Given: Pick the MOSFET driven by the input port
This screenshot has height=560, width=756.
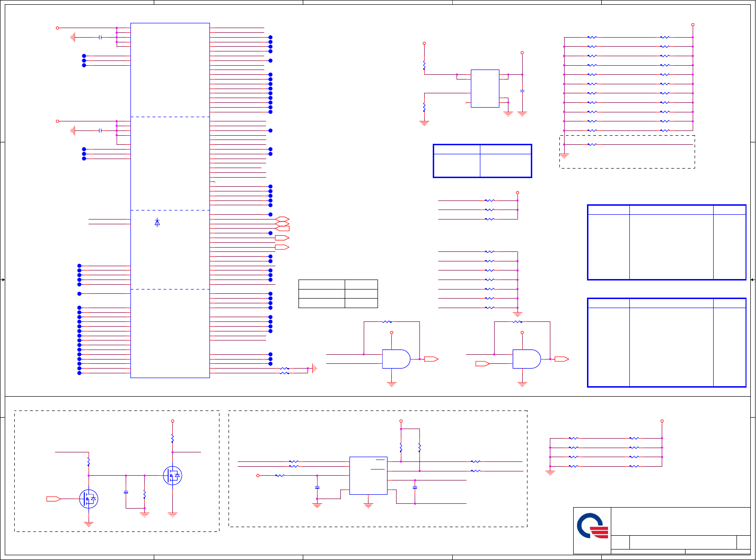Looking at the screenshot, I should click(x=89, y=499).
